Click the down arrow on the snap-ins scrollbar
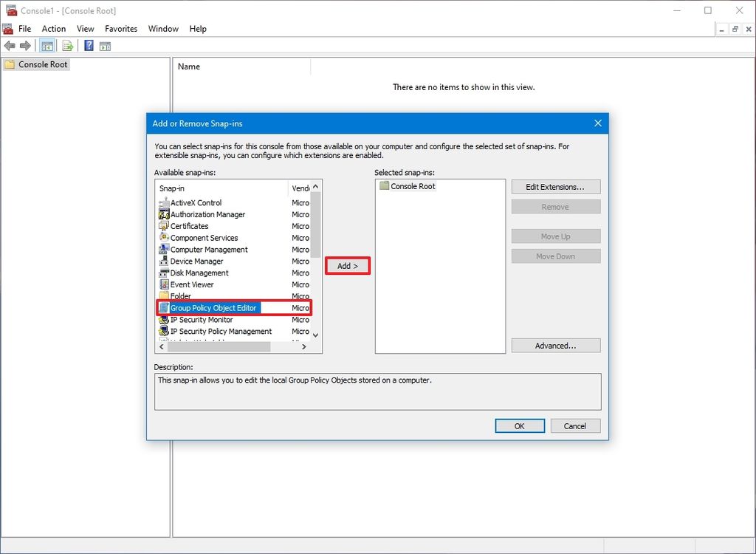 (x=315, y=335)
